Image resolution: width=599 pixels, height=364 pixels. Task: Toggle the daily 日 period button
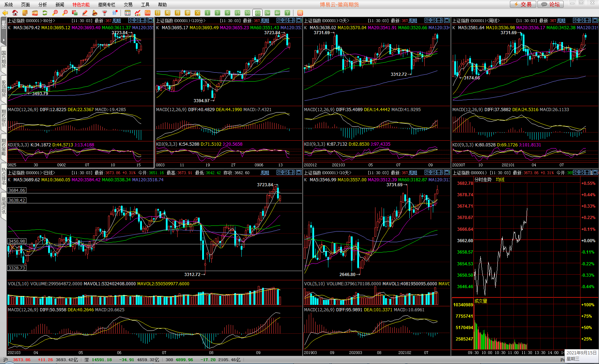(x=158, y=13)
